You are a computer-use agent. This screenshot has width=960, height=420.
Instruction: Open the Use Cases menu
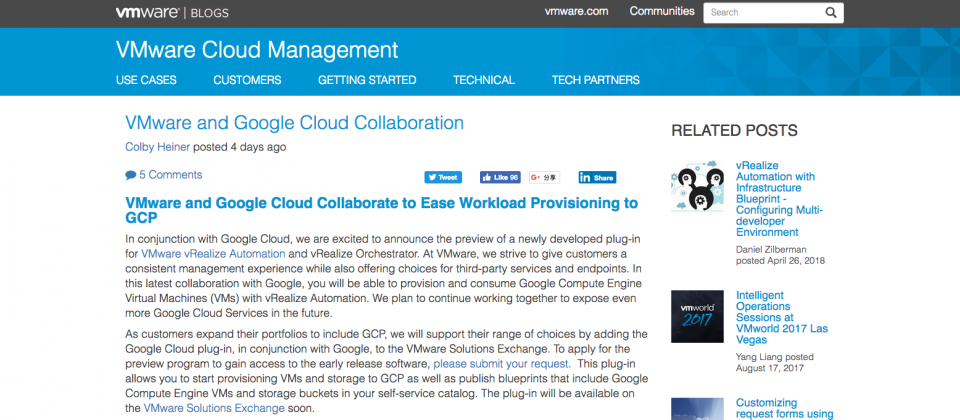(146, 80)
